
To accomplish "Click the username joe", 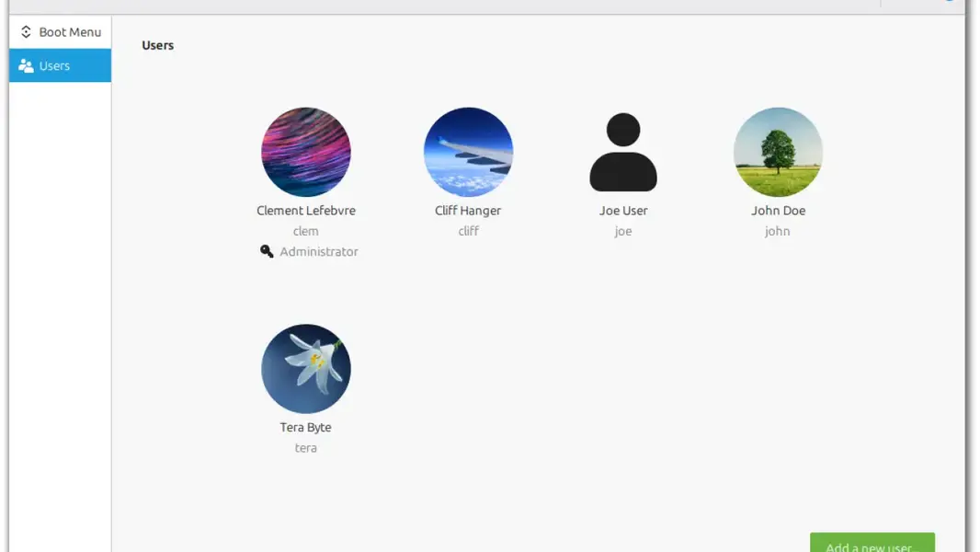I will [623, 231].
